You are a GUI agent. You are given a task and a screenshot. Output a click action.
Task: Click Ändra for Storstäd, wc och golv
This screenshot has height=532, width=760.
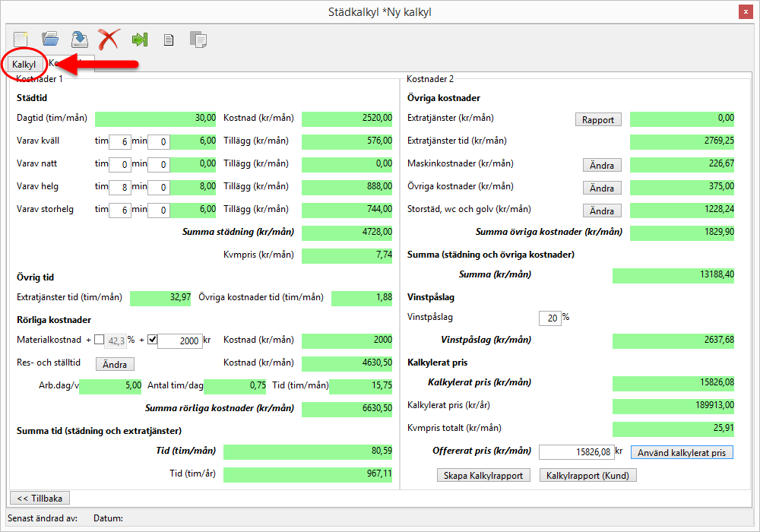point(602,211)
